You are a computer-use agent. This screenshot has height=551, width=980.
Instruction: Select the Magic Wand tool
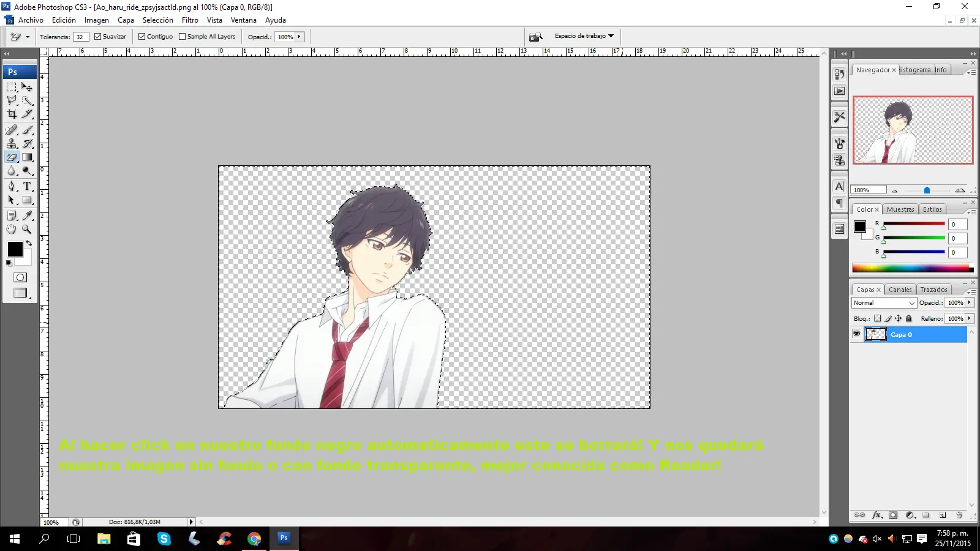click(27, 100)
